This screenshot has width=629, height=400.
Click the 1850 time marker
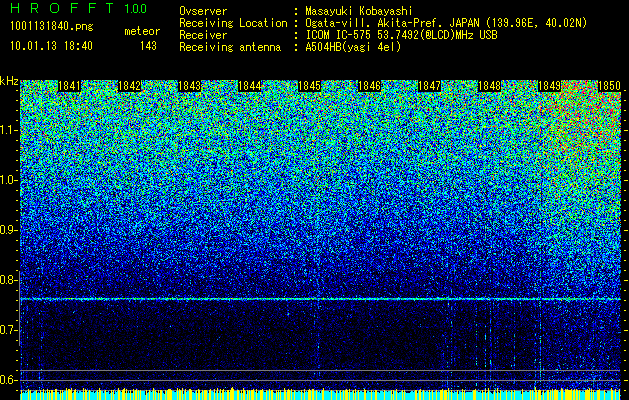click(x=609, y=86)
